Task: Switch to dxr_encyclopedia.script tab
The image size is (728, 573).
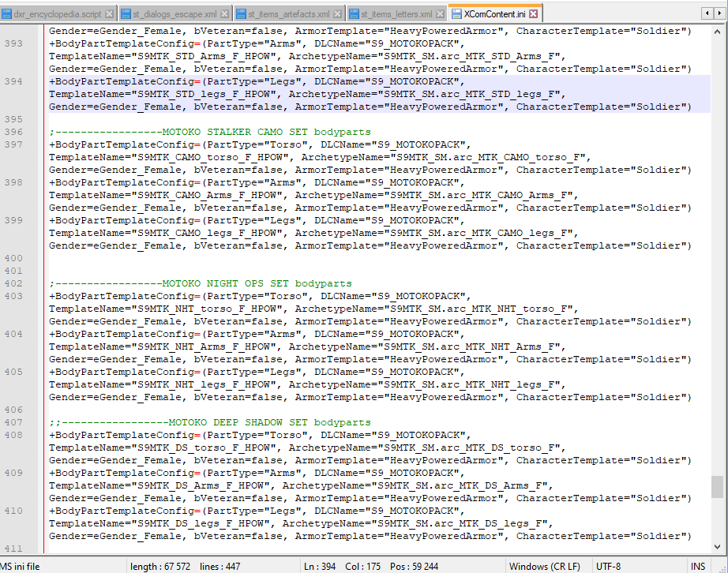Action: click(x=57, y=14)
